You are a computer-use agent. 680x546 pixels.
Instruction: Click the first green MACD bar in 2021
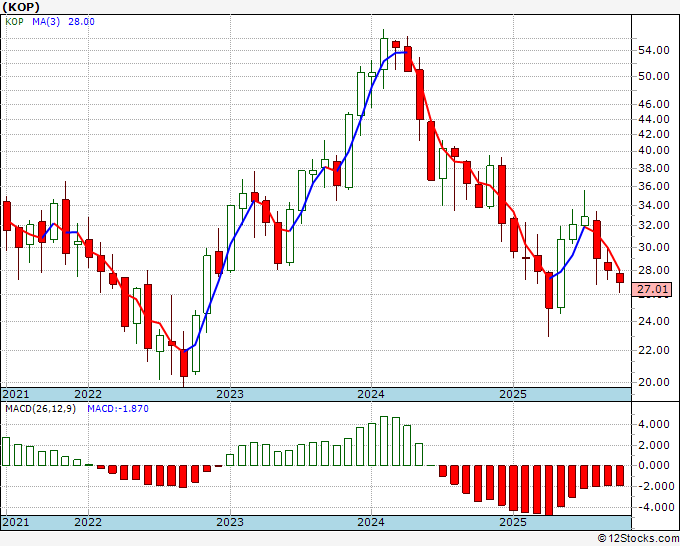tap(6, 451)
